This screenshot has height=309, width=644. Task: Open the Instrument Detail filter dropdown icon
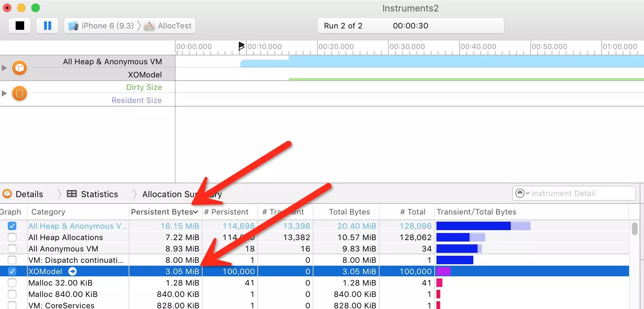tap(522, 193)
